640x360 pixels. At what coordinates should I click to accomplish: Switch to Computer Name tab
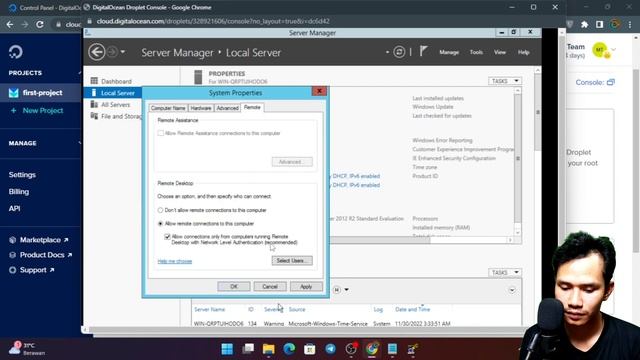point(168,108)
